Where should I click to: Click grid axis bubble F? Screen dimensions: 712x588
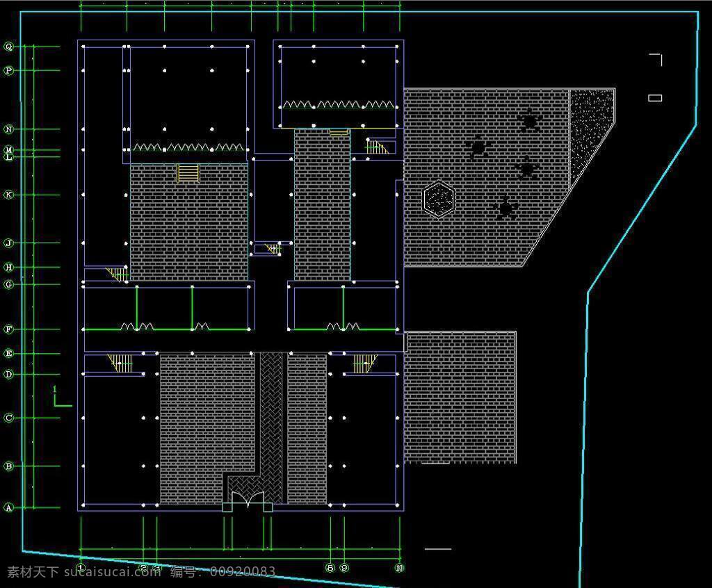(x=8, y=329)
